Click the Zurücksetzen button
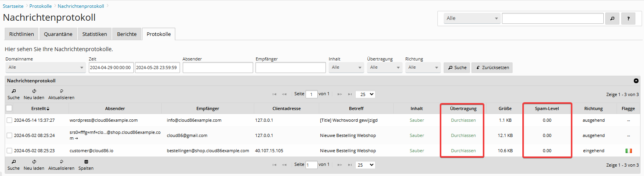 click(492, 68)
